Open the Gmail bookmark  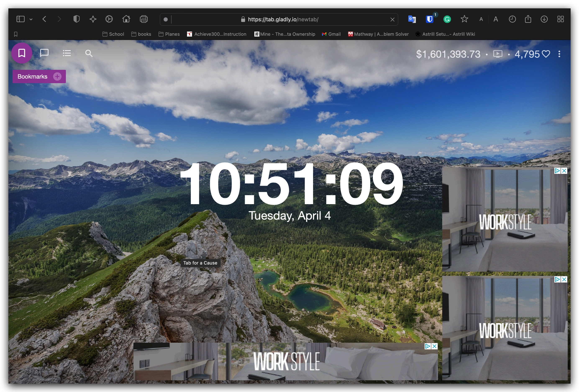pos(331,34)
